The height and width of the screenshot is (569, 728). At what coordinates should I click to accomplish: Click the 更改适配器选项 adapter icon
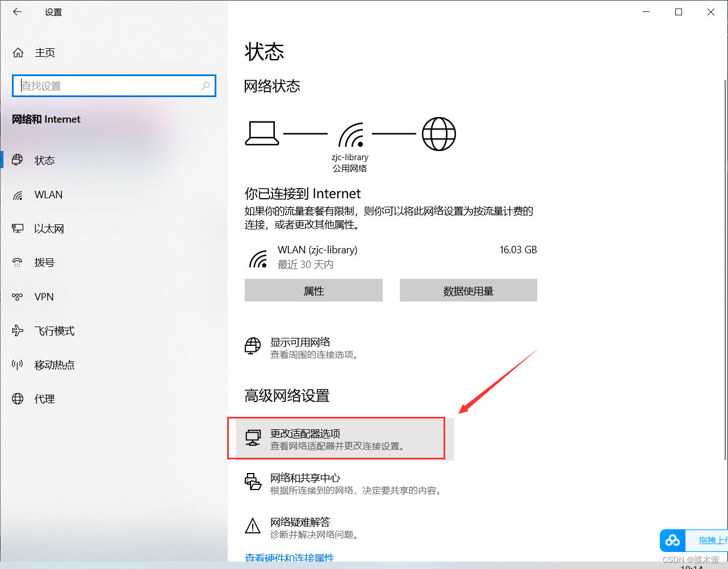[253, 438]
